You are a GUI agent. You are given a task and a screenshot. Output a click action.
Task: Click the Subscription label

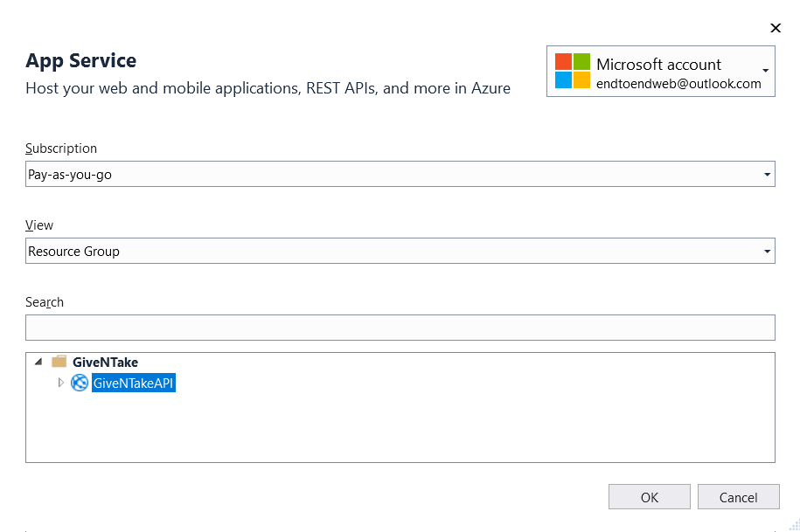pyautogui.click(x=61, y=149)
